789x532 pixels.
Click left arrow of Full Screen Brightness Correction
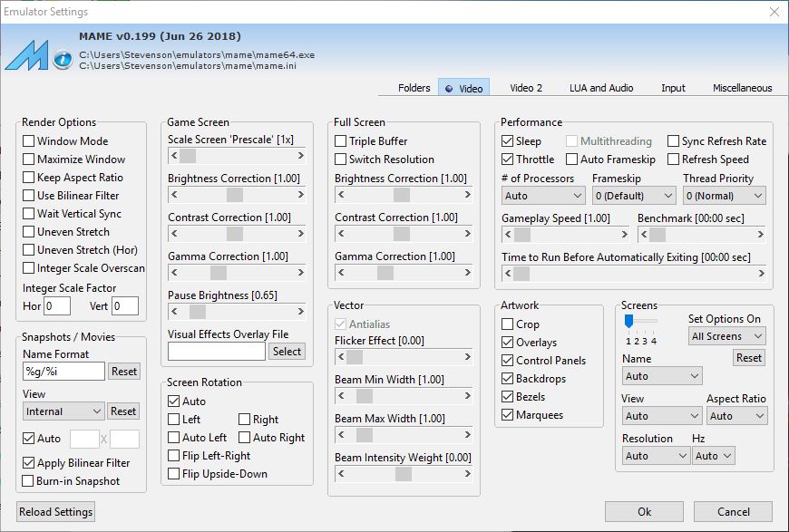(341, 194)
